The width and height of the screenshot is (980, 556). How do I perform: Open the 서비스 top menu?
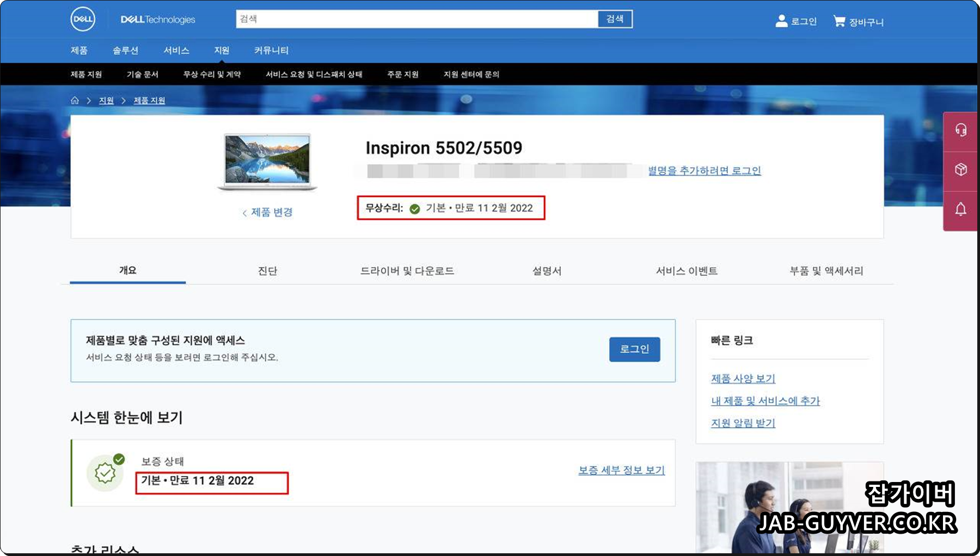pos(176,51)
